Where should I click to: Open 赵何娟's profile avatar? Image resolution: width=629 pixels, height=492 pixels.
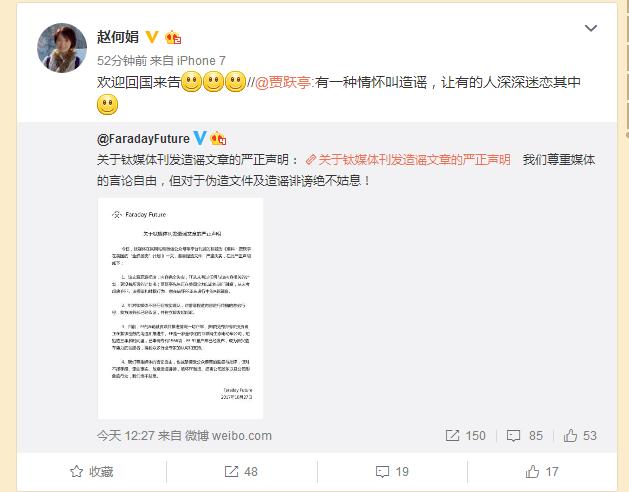click(62, 48)
